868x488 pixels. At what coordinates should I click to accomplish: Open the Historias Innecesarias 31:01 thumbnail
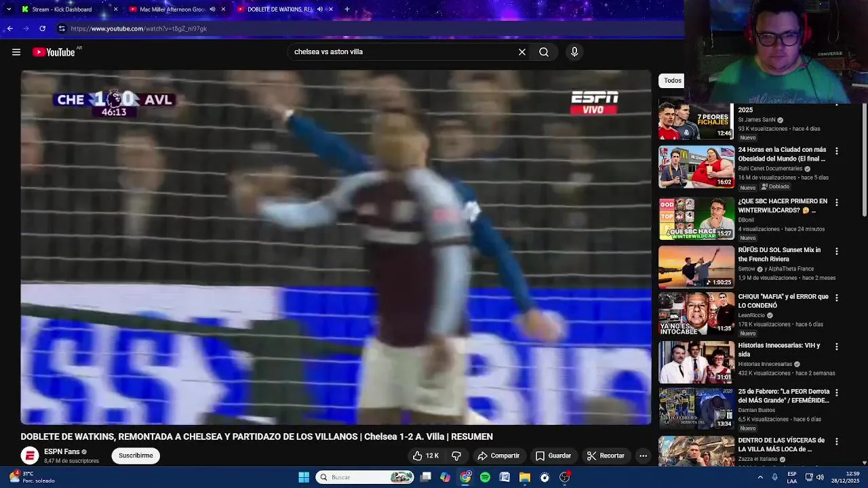tap(696, 362)
